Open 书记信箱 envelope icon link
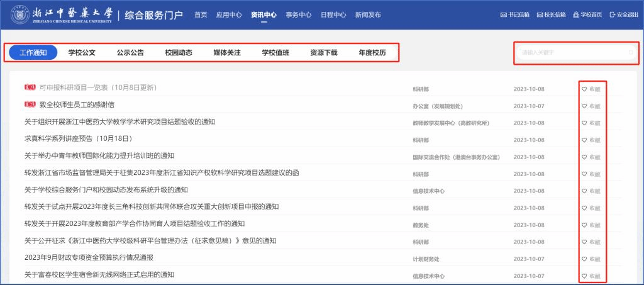This screenshot has height=285, width=644. point(503,15)
